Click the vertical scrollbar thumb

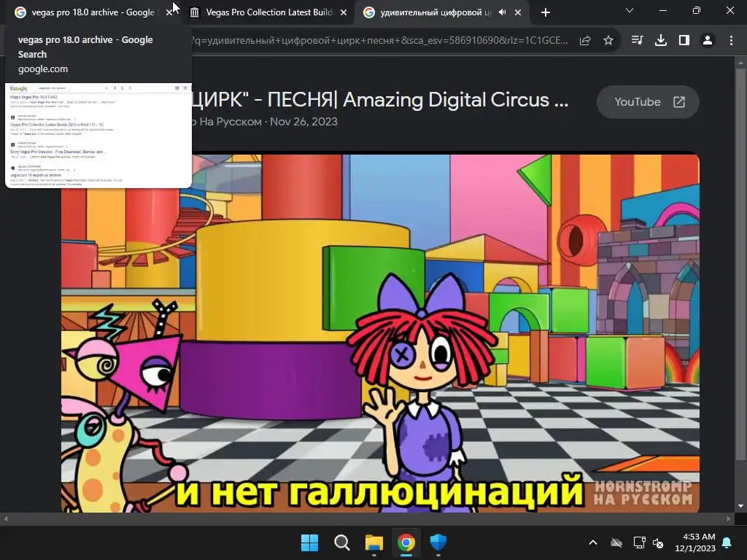point(740,264)
